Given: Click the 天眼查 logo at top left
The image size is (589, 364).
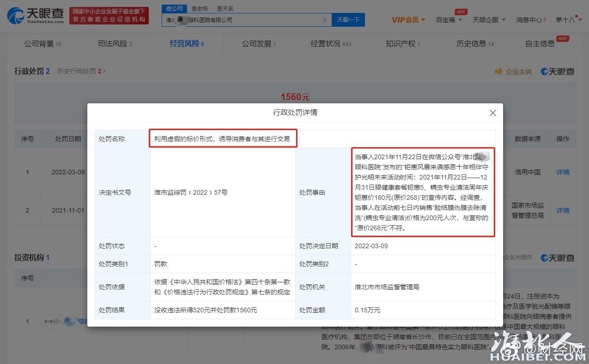Looking at the screenshot, I should [x=36, y=15].
